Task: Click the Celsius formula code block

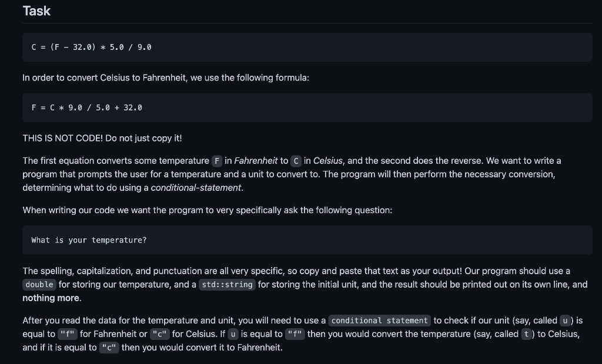Action: point(307,47)
